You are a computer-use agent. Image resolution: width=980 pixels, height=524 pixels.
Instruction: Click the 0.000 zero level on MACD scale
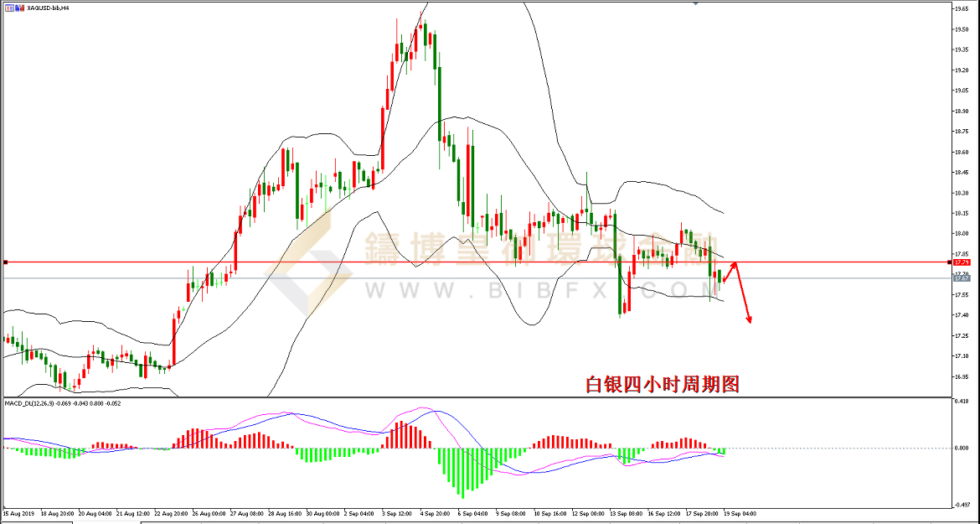(x=961, y=448)
